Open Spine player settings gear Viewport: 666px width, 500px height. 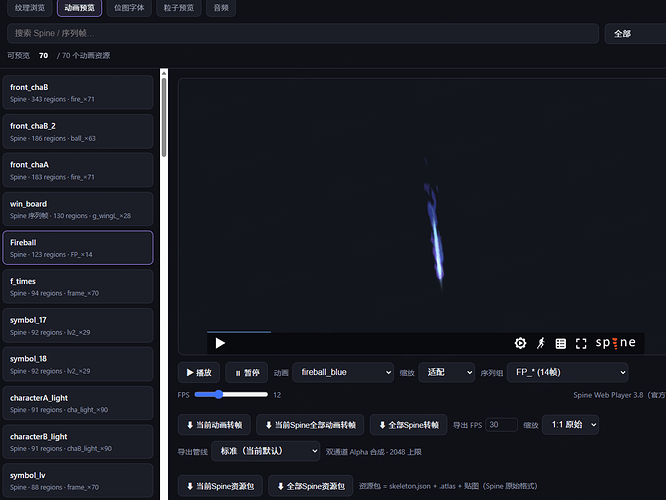pyautogui.click(x=520, y=343)
